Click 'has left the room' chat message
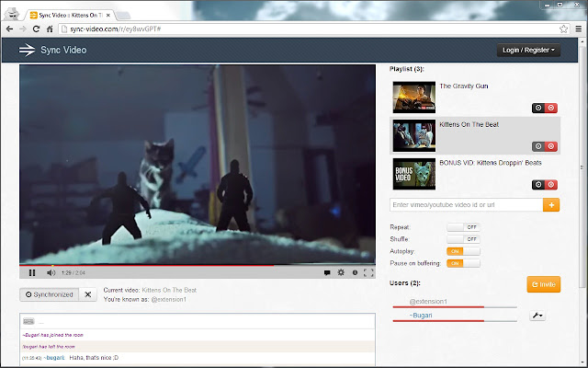Screen dimensions: 588x368 49,347
